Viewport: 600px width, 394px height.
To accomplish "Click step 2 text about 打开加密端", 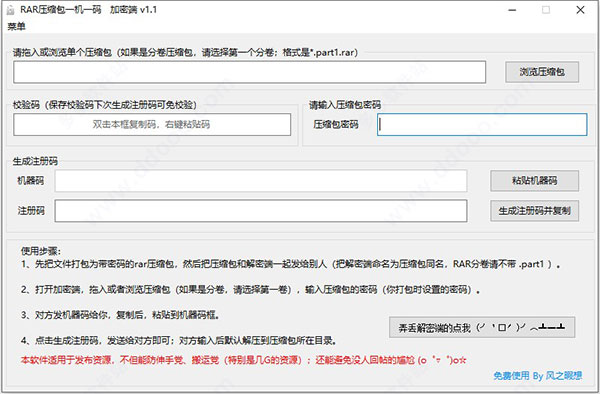I will (251, 290).
